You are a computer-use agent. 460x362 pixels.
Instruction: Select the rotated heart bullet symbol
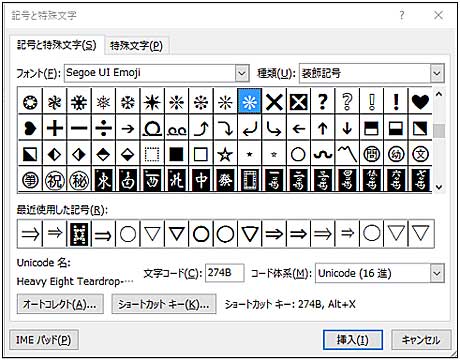pos(30,128)
